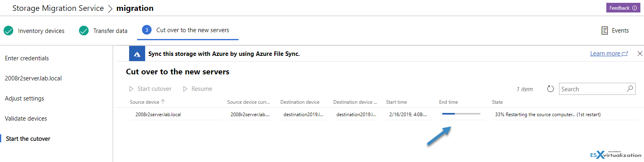Viewport: 644px width, 162px height.
Task: Click the Resume button
Action: pos(198,89)
